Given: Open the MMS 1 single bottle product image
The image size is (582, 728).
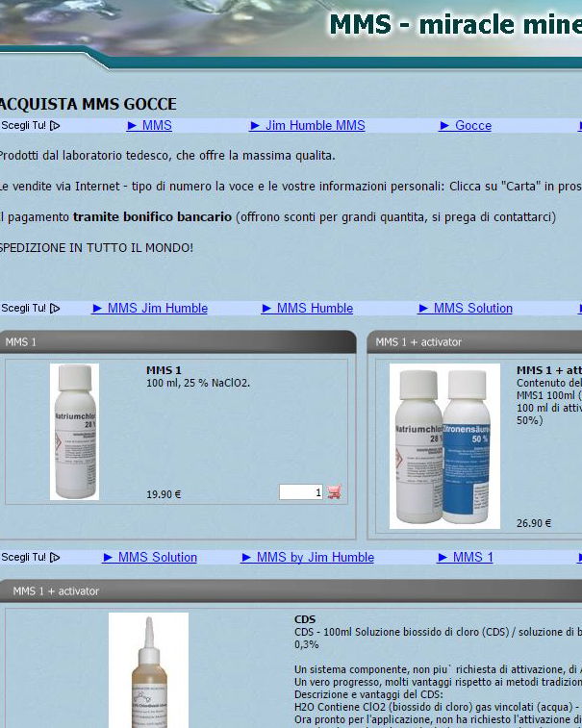Looking at the screenshot, I should (74, 432).
